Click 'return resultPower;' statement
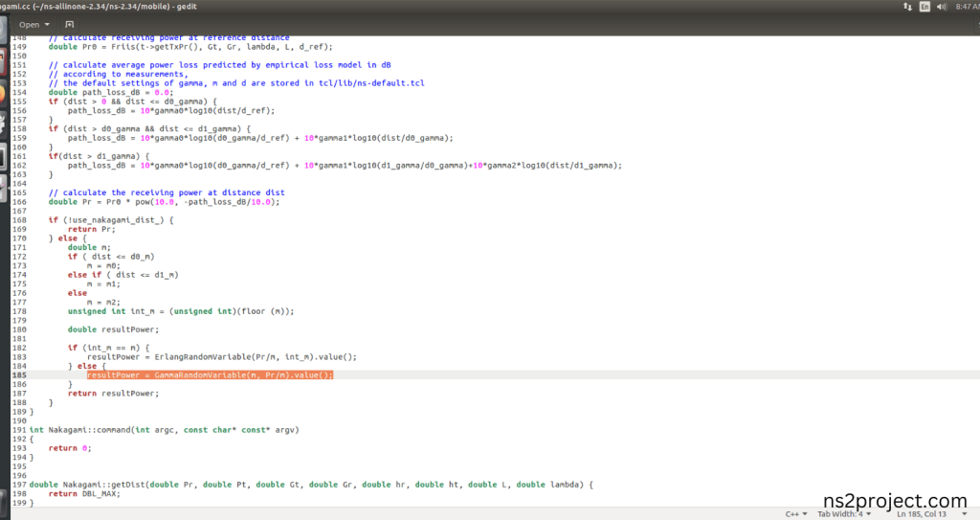 tap(113, 394)
